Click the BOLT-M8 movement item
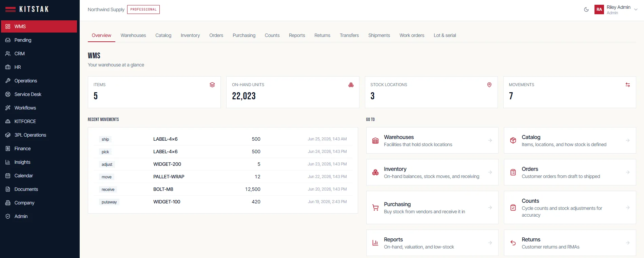644x258 pixels. tap(163, 189)
